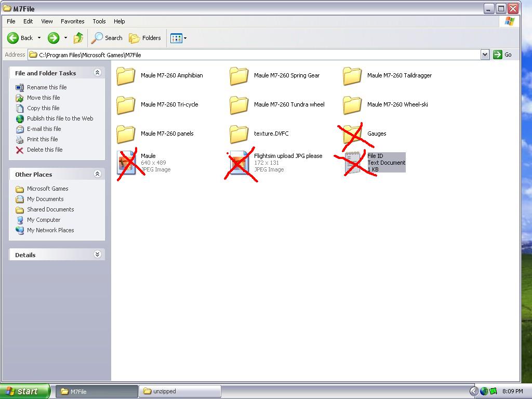Open the Tools menu
532x399 pixels.
(99, 21)
